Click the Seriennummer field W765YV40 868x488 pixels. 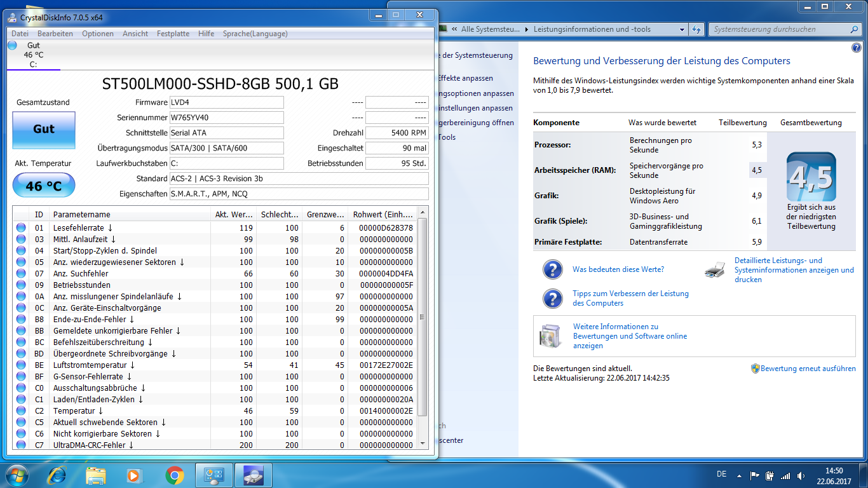(x=226, y=118)
